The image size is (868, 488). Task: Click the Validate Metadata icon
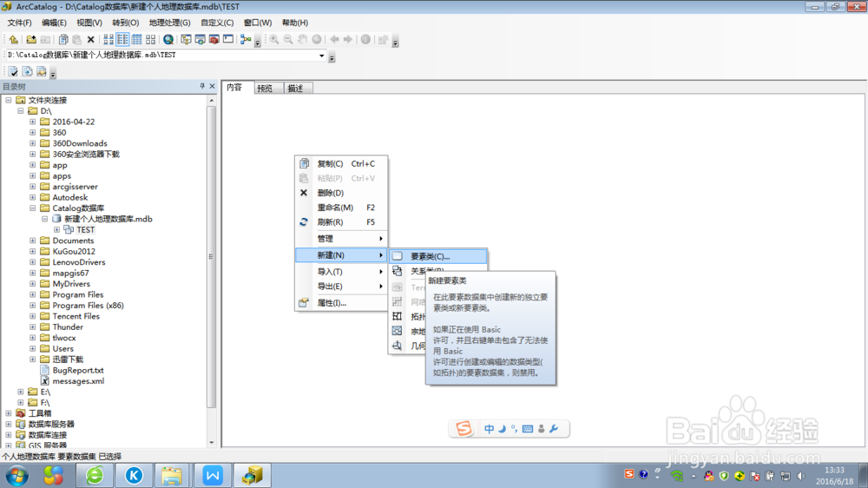[13, 72]
